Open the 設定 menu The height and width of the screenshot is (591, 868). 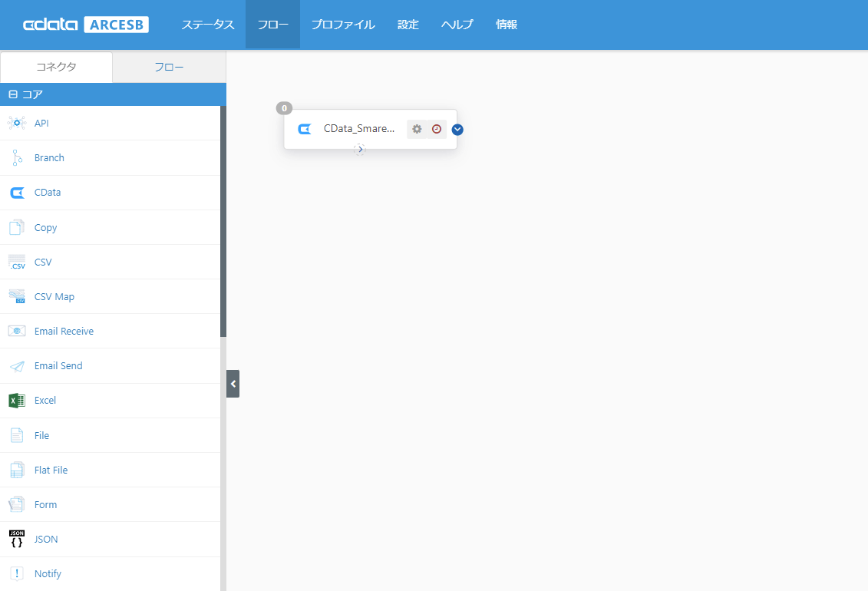click(408, 25)
